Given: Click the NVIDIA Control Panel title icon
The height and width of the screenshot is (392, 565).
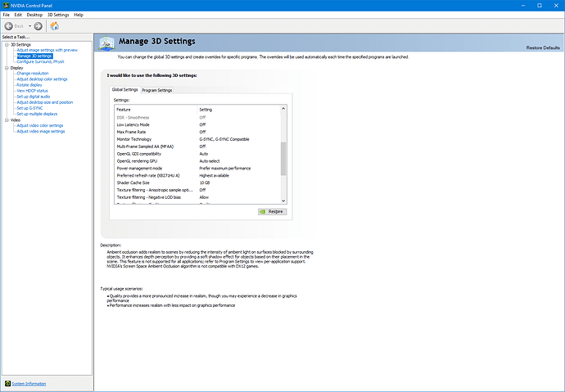Looking at the screenshot, I should click(x=5, y=5).
